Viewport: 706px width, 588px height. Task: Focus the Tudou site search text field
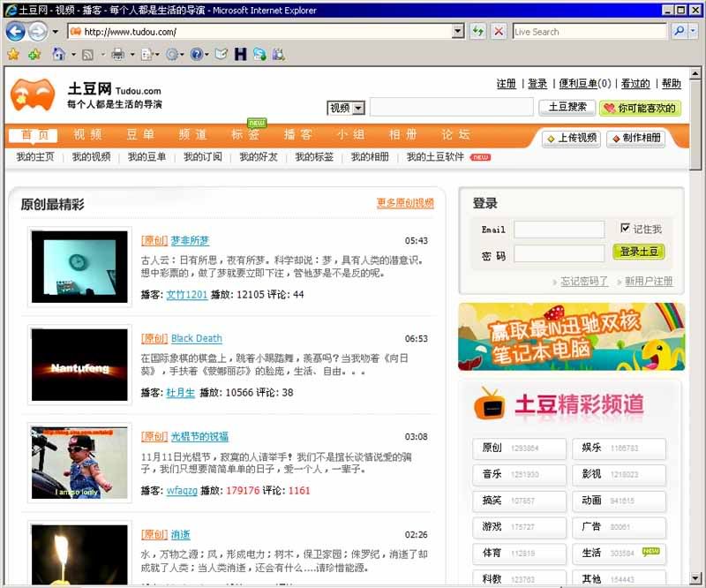pos(452,107)
